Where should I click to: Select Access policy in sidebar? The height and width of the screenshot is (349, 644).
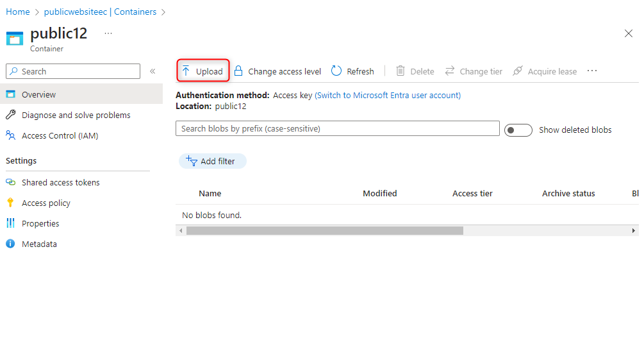pyautogui.click(x=46, y=203)
